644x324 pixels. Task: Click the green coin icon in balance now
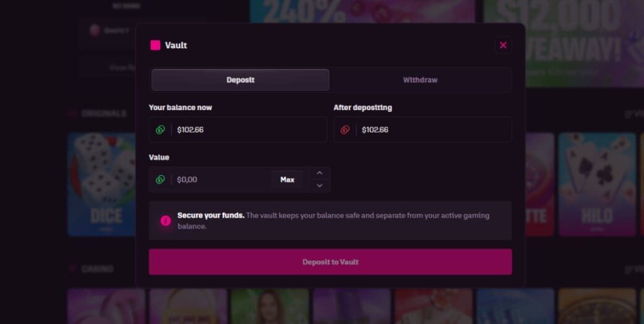point(160,130)
